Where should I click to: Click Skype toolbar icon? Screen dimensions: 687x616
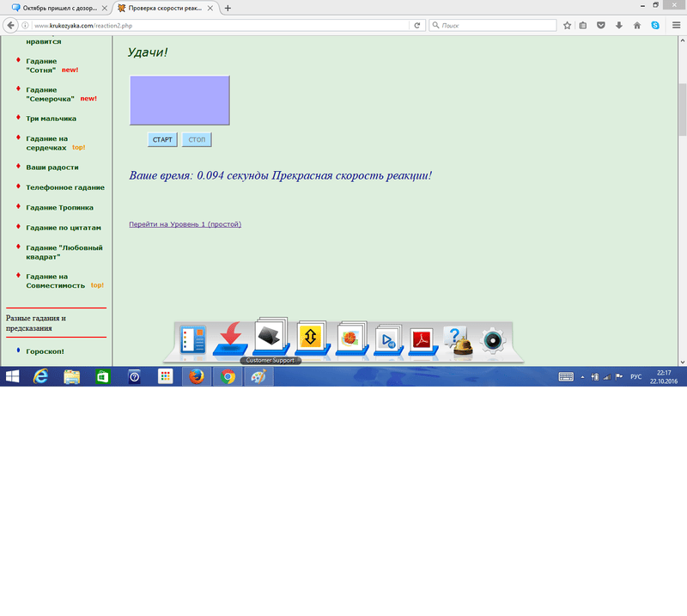tap(655, 26)
